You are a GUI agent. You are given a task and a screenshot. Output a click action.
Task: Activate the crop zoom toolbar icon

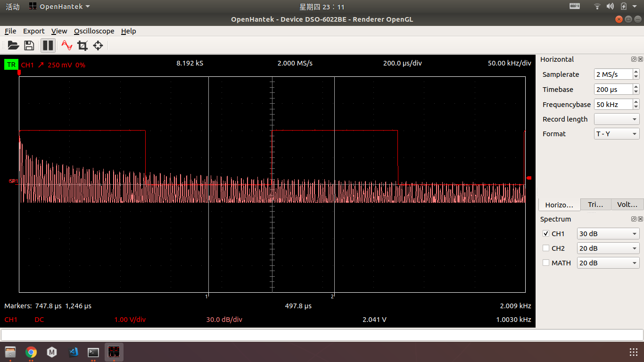83,46
